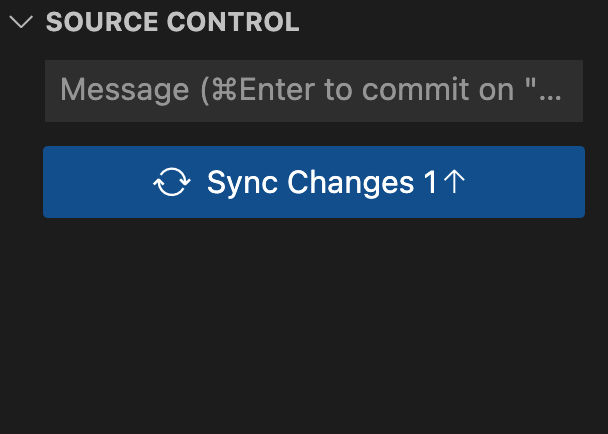This screenshot has width=608, height=434.
Task: Click the circular sync arrows icon
Action: [172, 182]
